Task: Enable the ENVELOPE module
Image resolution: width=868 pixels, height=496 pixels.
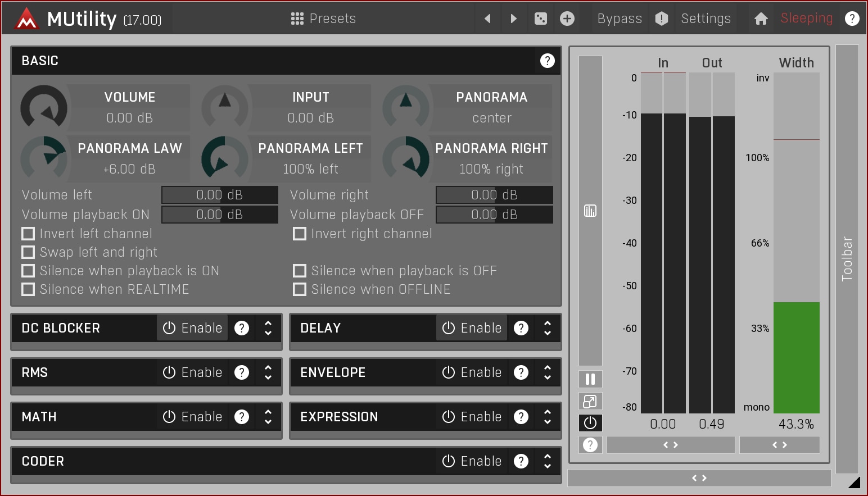Action: click(472, 372)
